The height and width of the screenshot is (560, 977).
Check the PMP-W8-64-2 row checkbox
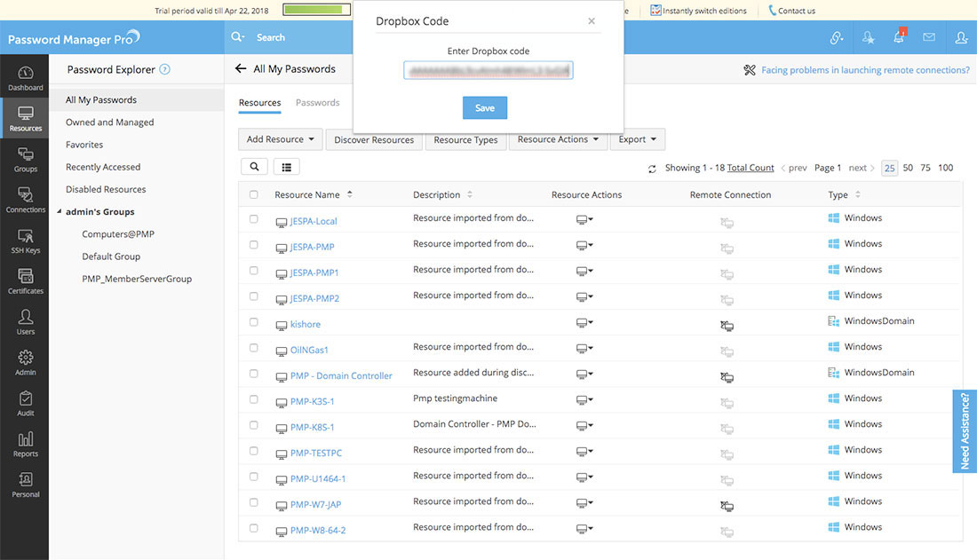click(254, 528)
